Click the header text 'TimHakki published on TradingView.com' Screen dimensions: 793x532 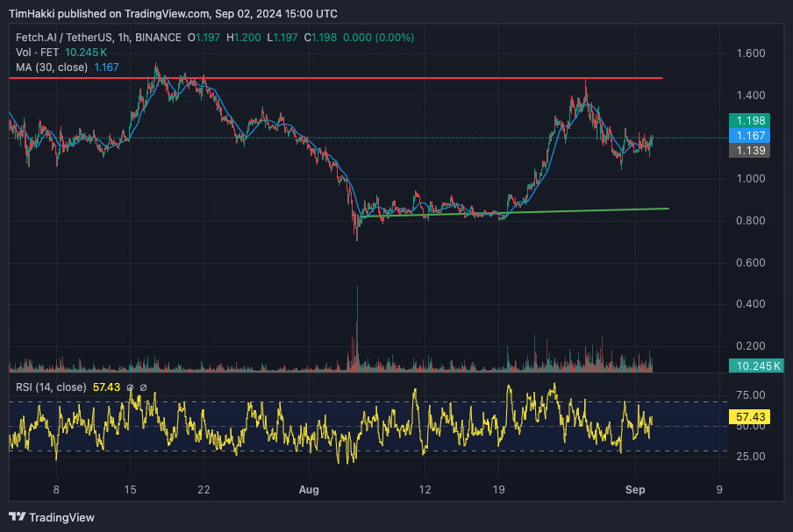(109, 14)
